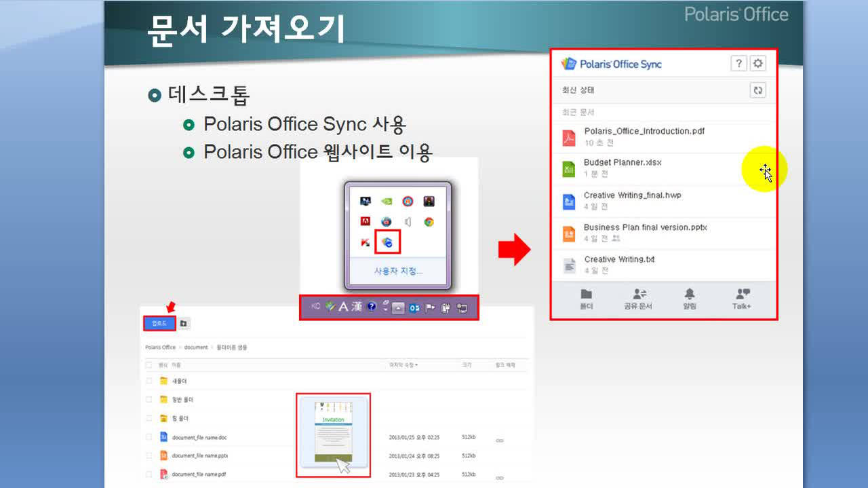Click the Invitation document thumbnail

pos(333,434)
